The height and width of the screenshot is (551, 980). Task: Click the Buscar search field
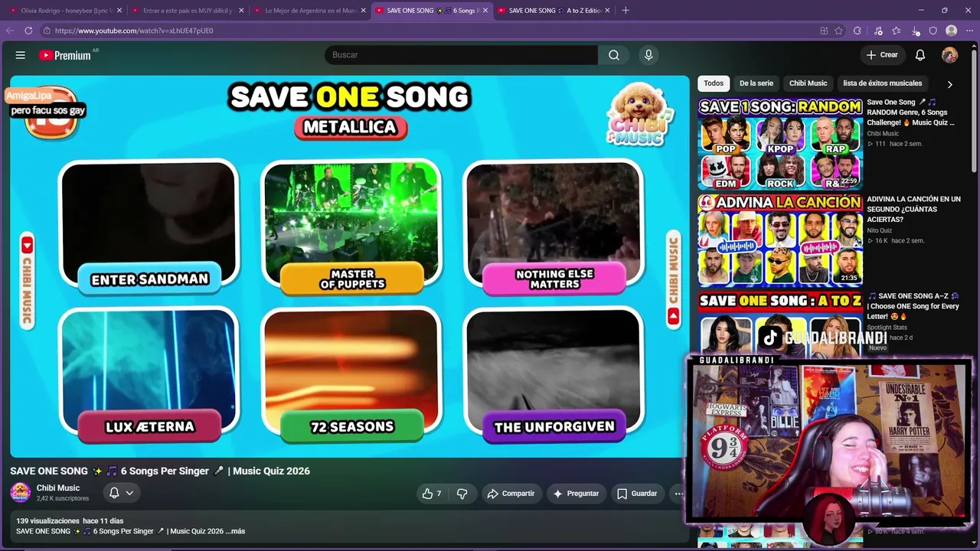point(461,55)
